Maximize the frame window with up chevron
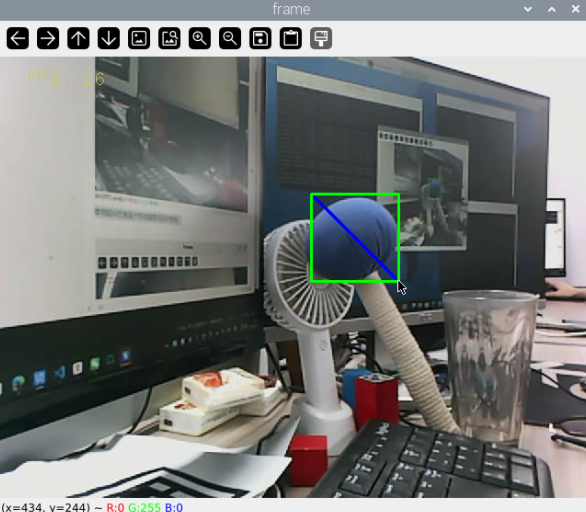 552,9
